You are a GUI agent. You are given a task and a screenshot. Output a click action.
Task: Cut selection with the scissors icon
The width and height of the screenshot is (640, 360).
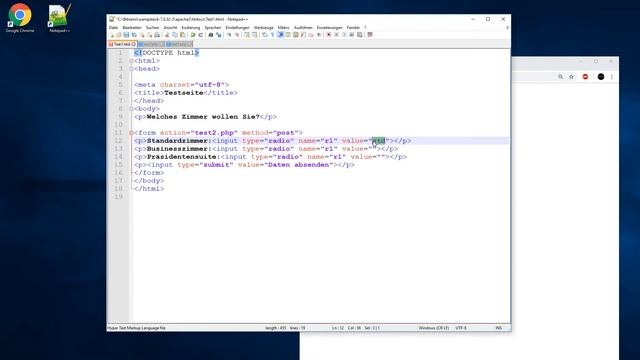coord(167,35)
